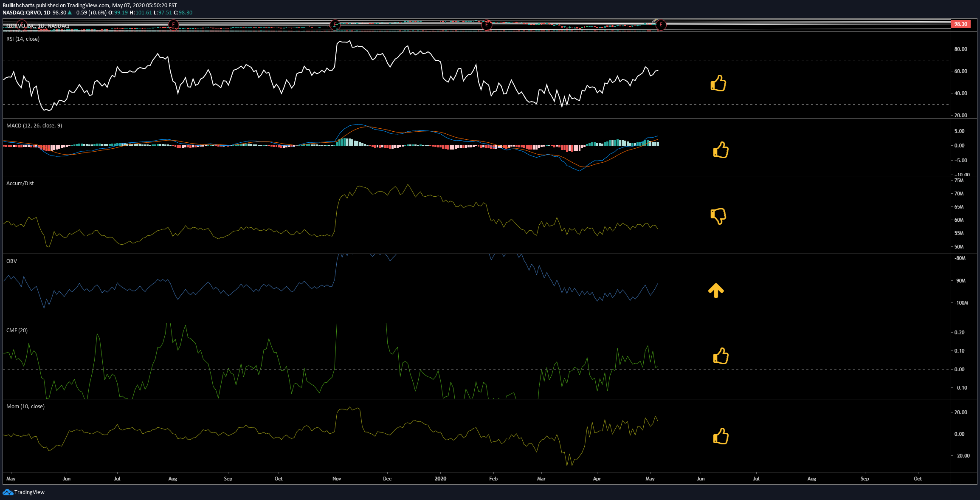Click the +0.59 (+0.6%) change text
This screenshot has height=500, width=980.
[x=90, y=12]
